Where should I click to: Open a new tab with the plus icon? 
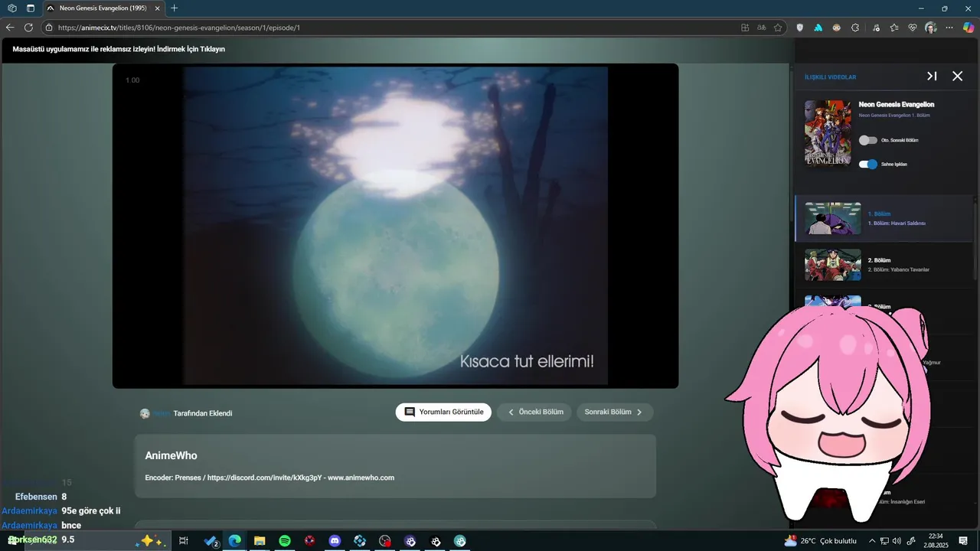[x=174, y=8]
